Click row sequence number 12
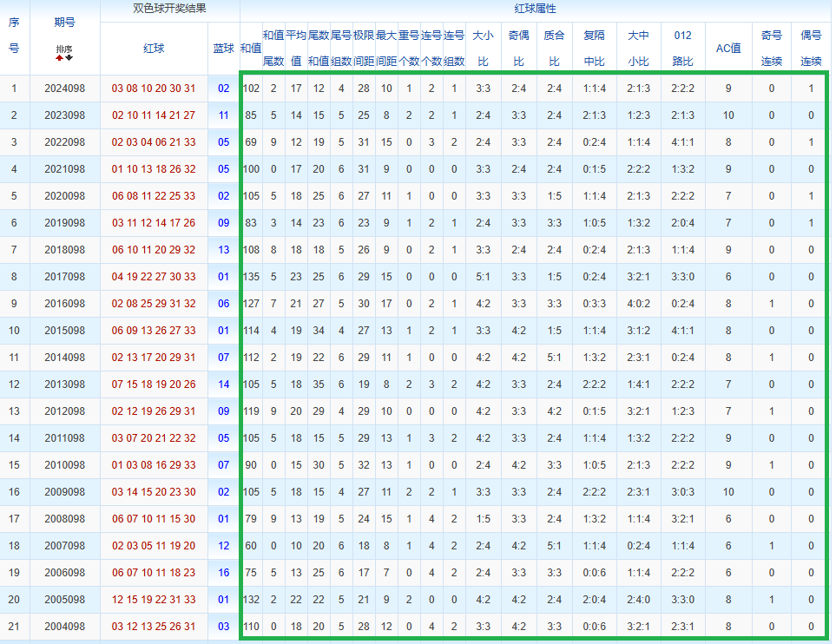 pyautogui.click(x=14, y=384)
